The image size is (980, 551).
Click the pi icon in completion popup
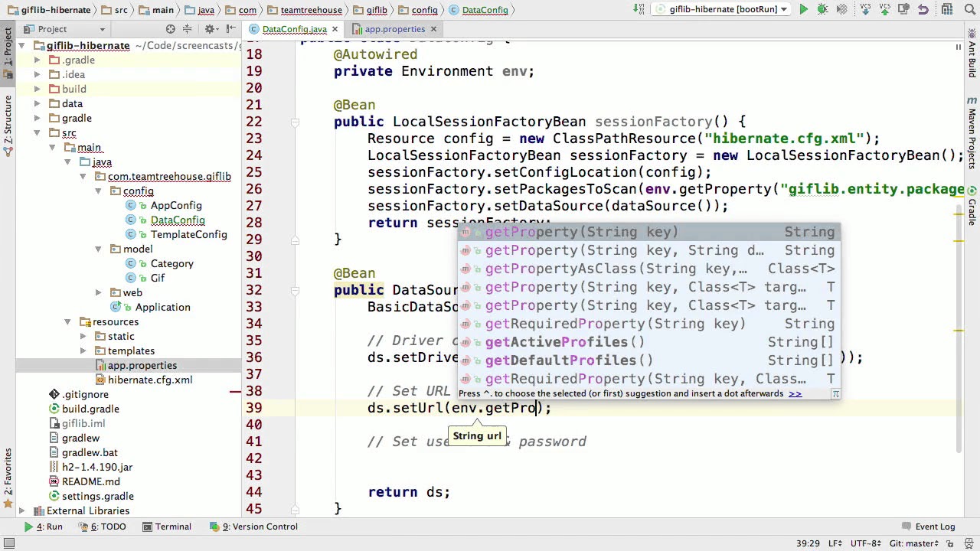(835, 393)
